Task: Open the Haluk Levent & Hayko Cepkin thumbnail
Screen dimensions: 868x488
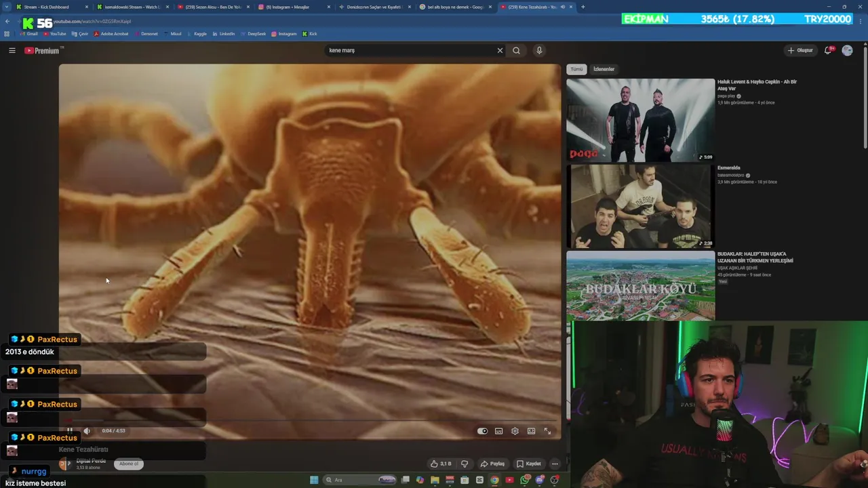Action: [x=640, y=120]
